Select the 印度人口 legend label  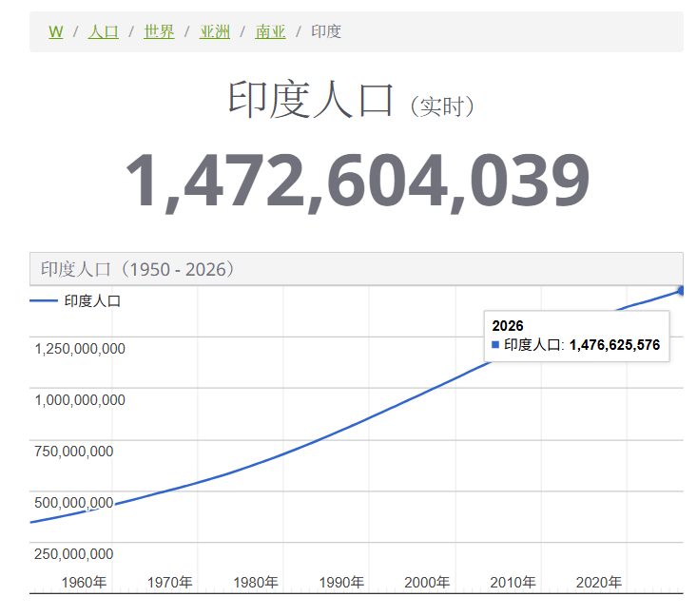93,301
